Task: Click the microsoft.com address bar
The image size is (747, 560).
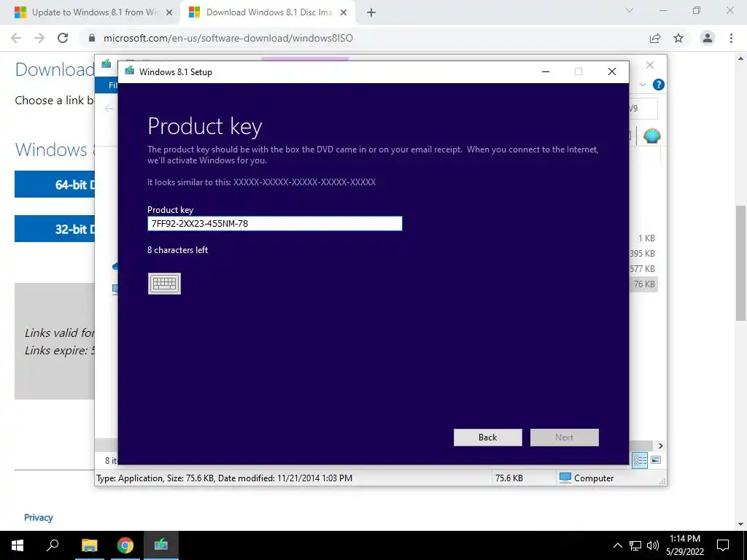Action: 362,38
